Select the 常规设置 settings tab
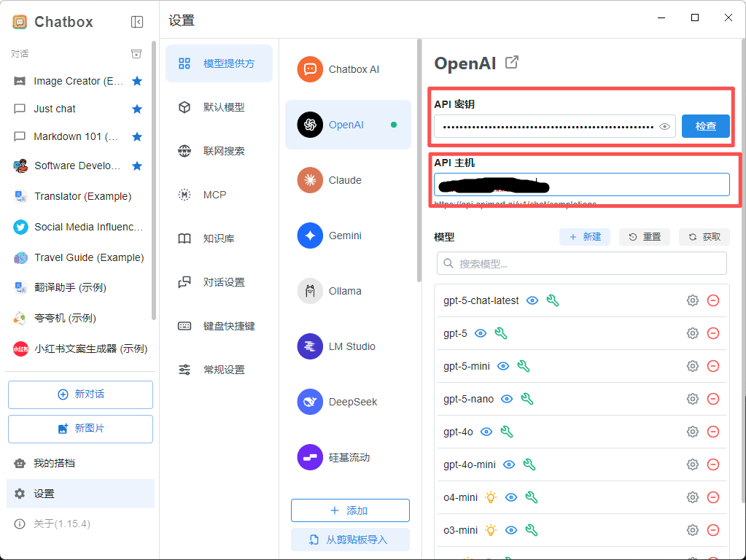746x560 pixels. 219,370
